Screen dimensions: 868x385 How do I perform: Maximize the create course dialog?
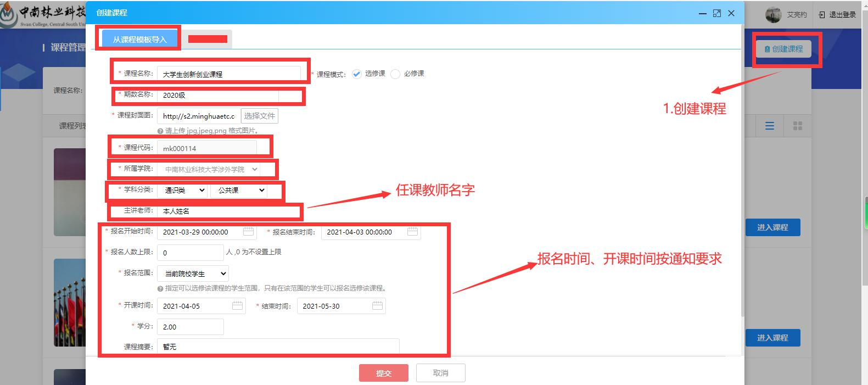[x=716, y=13]
